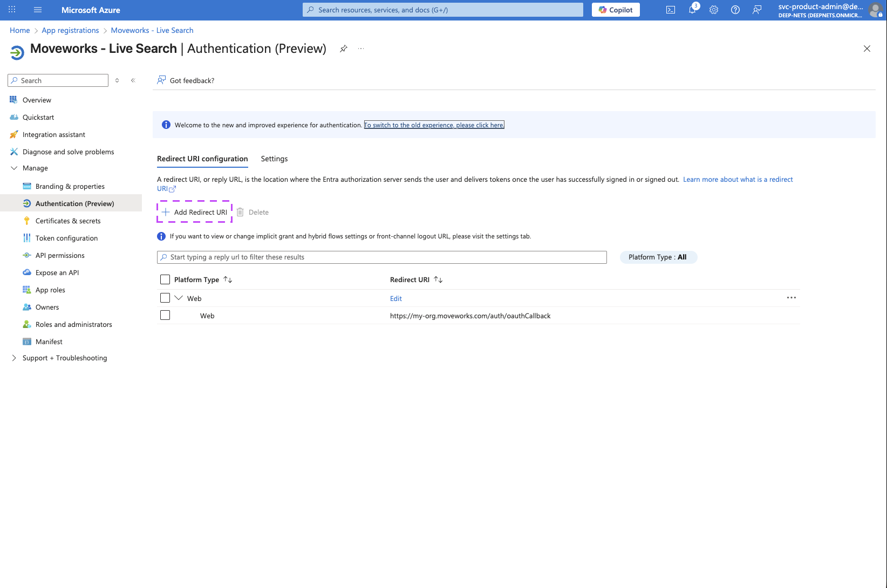Collapse the sidebar with double chevron
The width and height of the screenshot is (887, 588).
tap(133, 80)
